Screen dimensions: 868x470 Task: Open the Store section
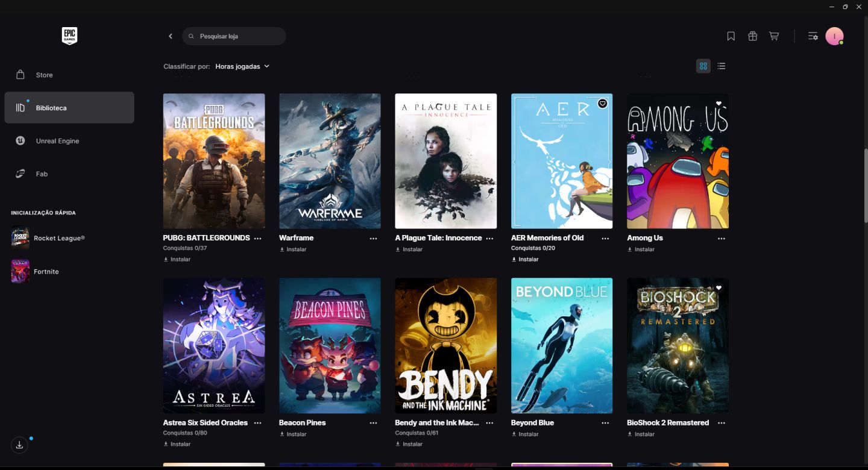coord(69,75)
